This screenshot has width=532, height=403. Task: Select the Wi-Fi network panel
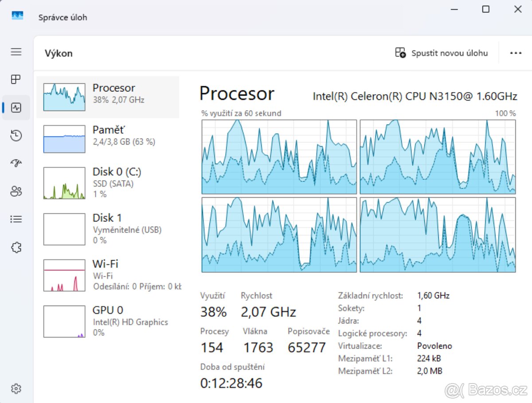pyautogui.click(x=109, y=275)
